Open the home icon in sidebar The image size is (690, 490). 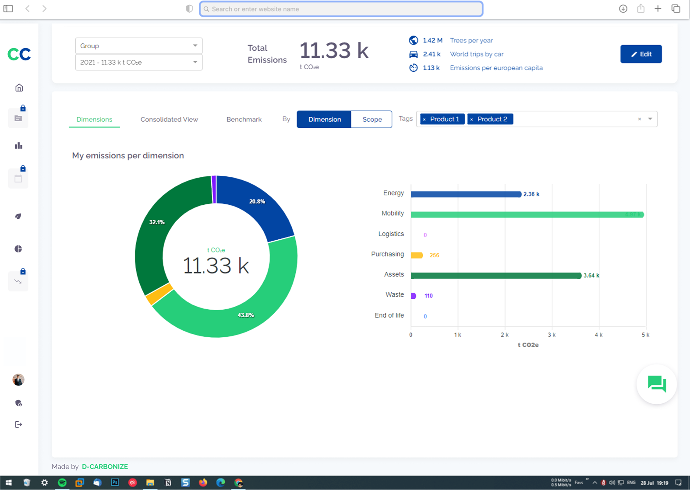19,88
